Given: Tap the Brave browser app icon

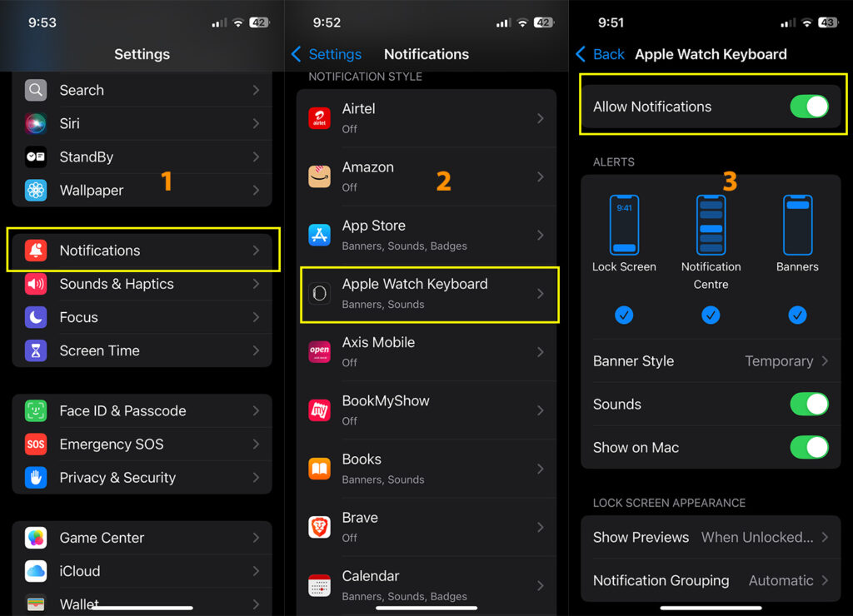Looking at the screenshot, I should tap(319, 527).
